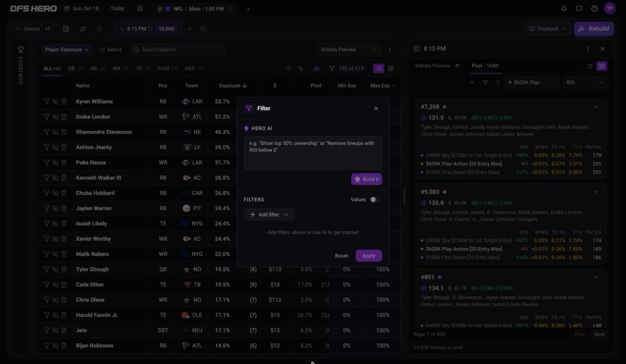
Task: Open the Entries Preview dropdown
Action: 349,49
